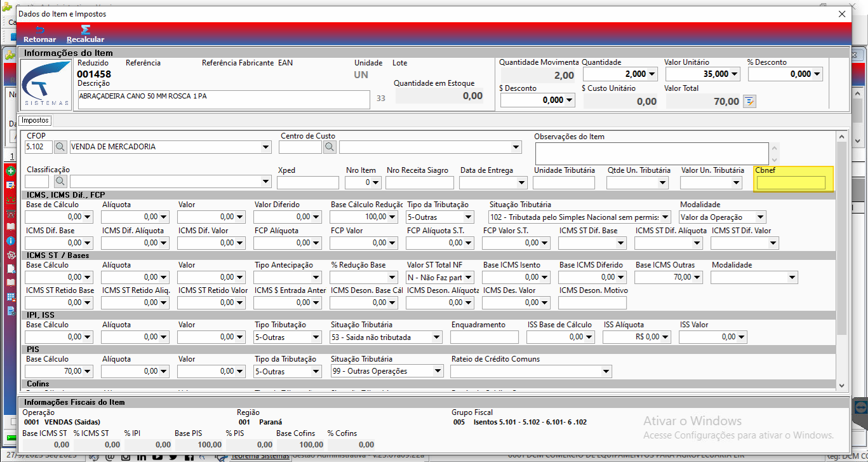
Task: Select the Impostos tab
Action: click(35, 120)
